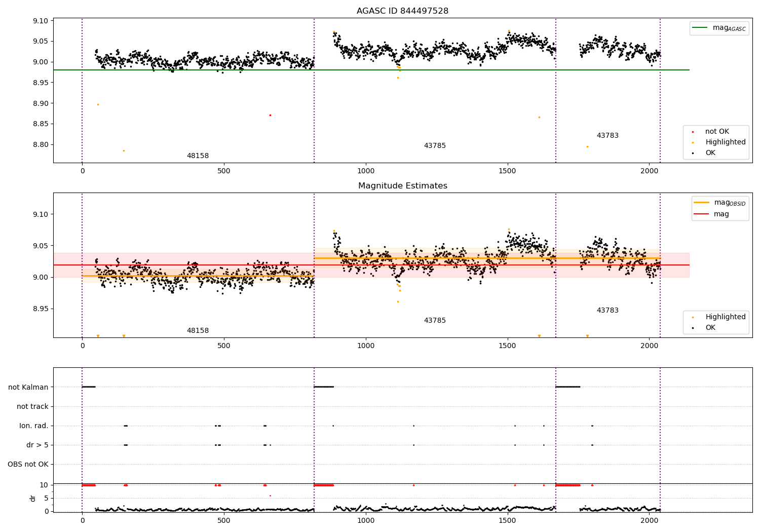The height and width of the screenshot is (532, 760).
Task: Click the rotated 'dr' y-axis label
Action: click(33, 498)
